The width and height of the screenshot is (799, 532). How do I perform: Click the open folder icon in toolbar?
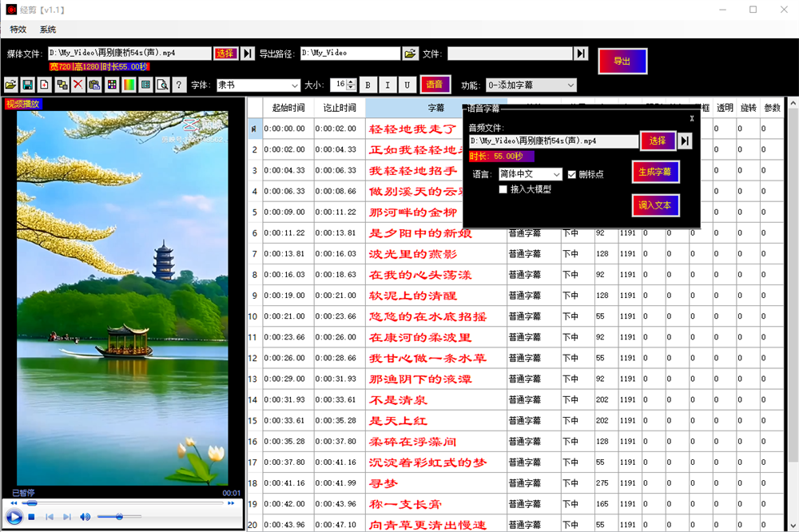pyautogui.click(x=10, y=85)
